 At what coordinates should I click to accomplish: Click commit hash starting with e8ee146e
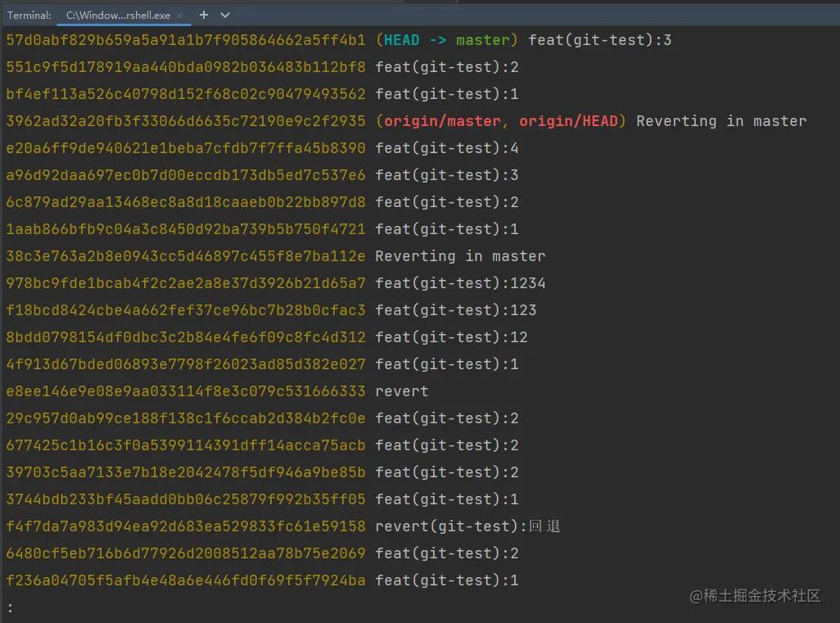(186, 391)
